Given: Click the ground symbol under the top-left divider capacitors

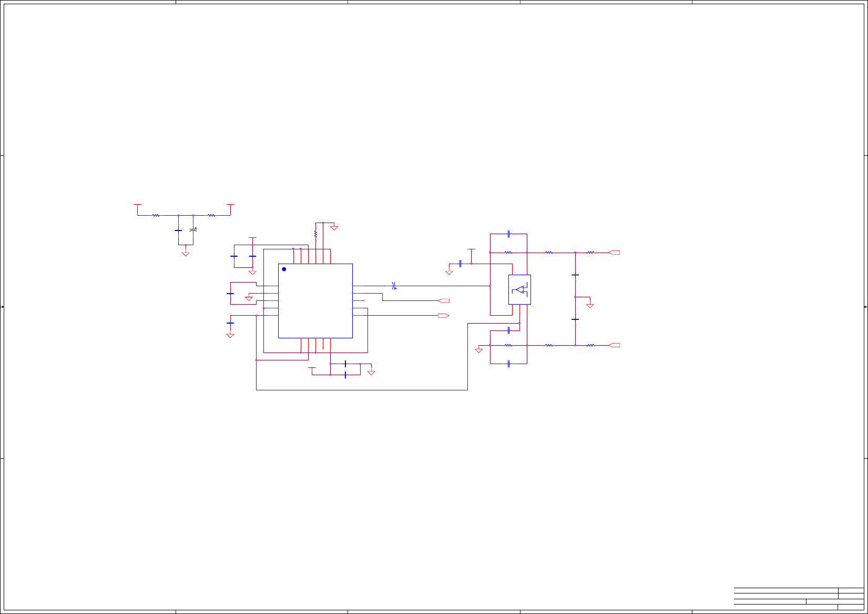Looking at the screenshot, I should (x=186, y=254).
